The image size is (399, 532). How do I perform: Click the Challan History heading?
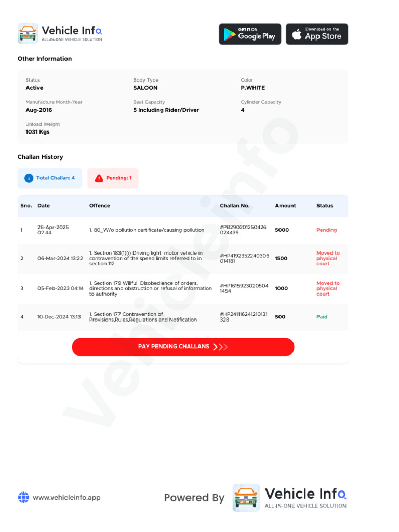coord(40,157)
